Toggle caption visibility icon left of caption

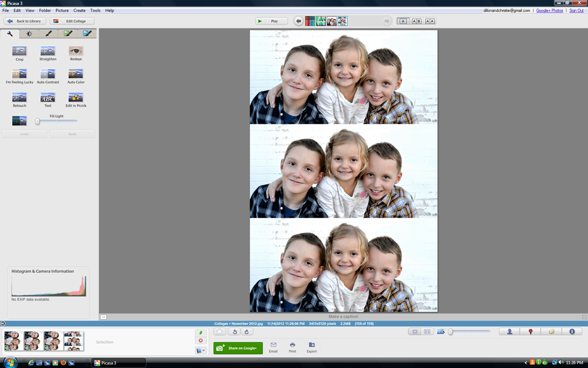[x=103, y=317]
